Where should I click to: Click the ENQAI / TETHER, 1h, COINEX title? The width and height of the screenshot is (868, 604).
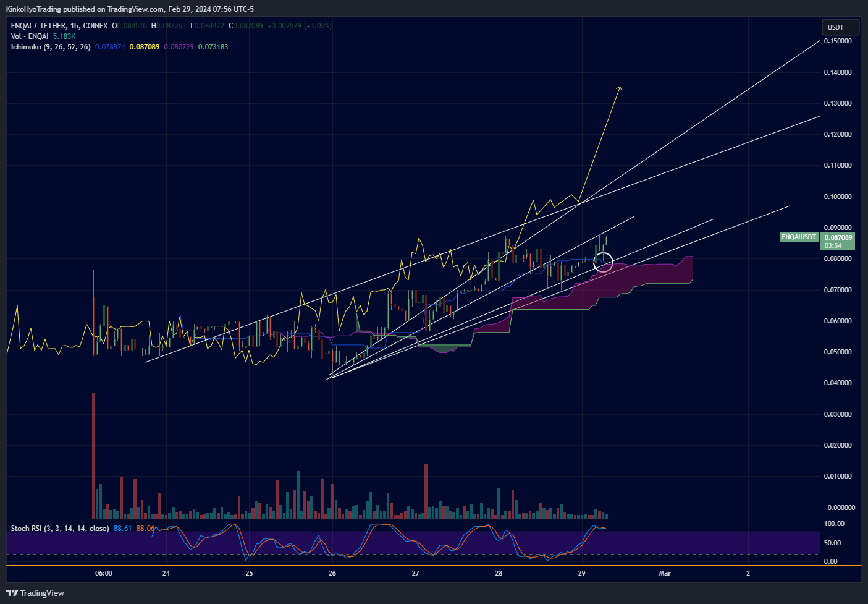[59, 26]
